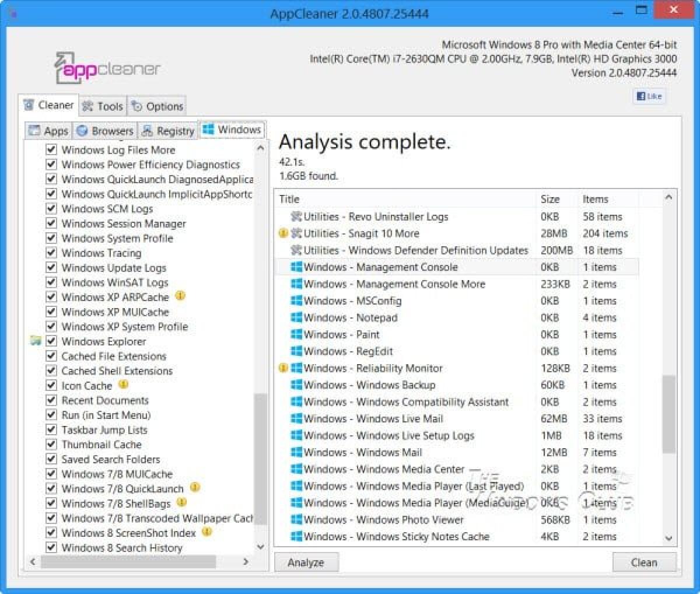Switch to the Tools tab
The image size is (700, 594).
click(x=103, y=106)
